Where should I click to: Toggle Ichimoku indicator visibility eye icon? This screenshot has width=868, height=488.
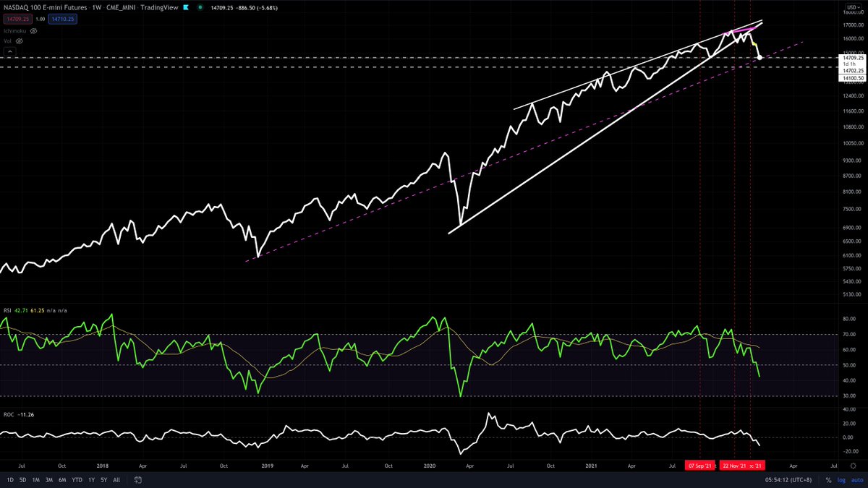pyautogui.click(x=34, y=32)
